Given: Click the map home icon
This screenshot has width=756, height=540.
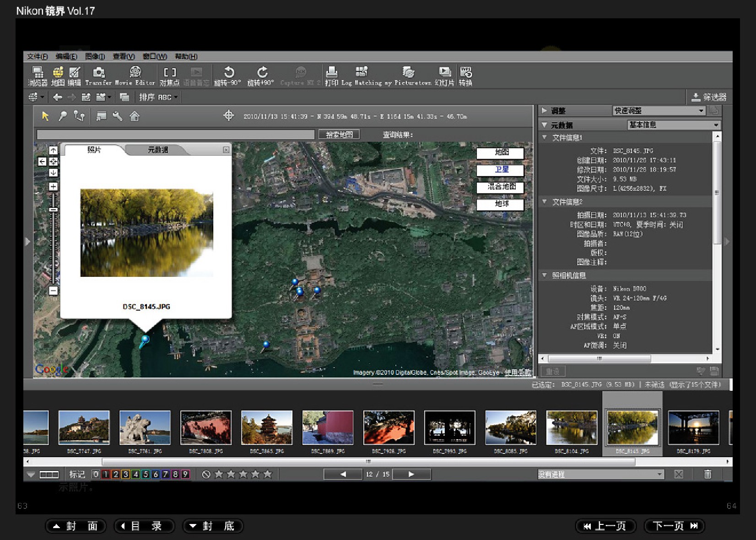Looking at the screenshot, I should tap(135, 116).
